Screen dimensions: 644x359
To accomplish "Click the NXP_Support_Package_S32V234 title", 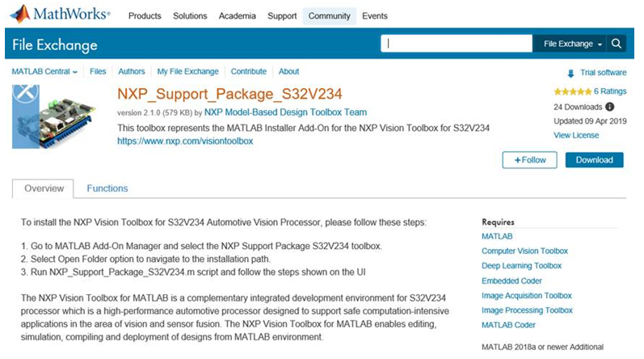I will [229, 94].
